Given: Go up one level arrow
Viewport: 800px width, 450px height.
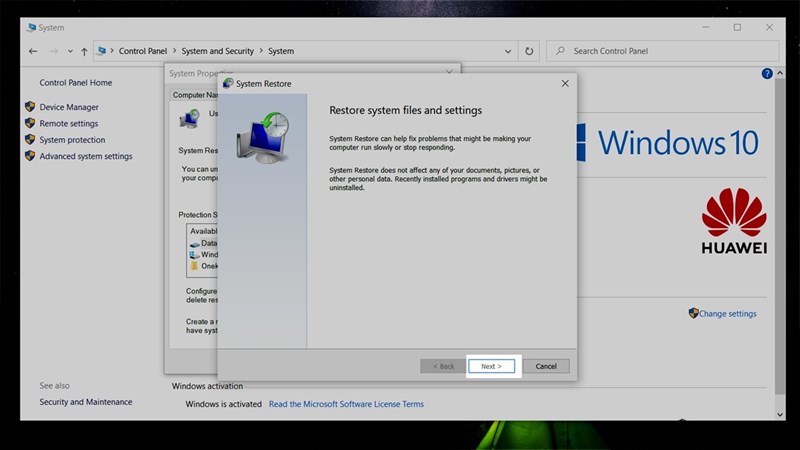Looking at the screenshot, I should click(x=84, y=51).
